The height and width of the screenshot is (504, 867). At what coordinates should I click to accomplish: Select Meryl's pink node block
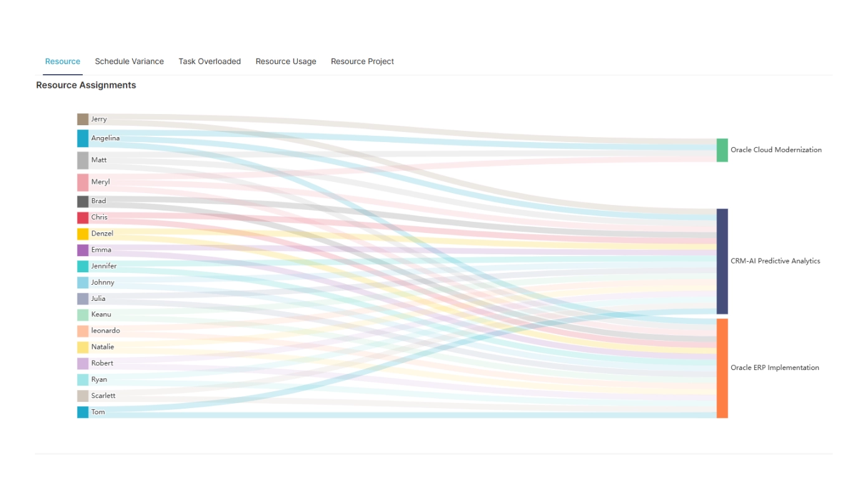pos(83,183)
